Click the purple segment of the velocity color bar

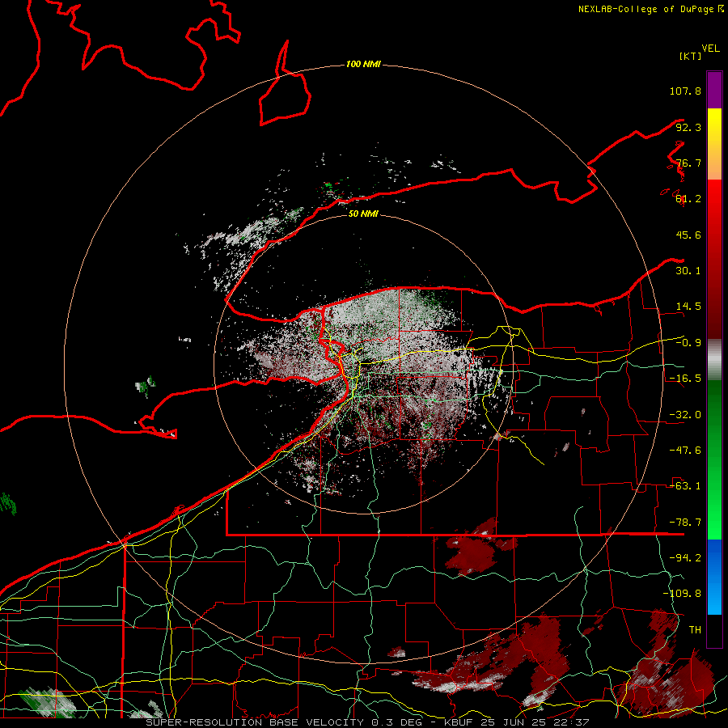coord(714,90)
